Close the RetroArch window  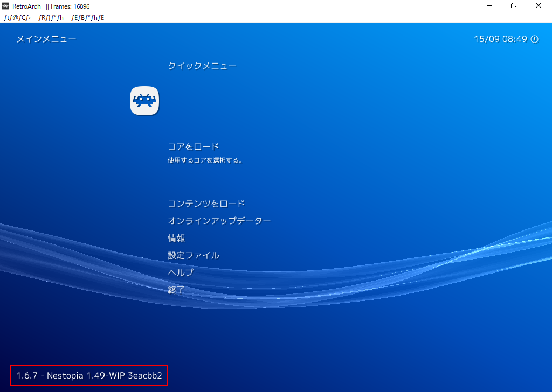[x=539, y=6]
